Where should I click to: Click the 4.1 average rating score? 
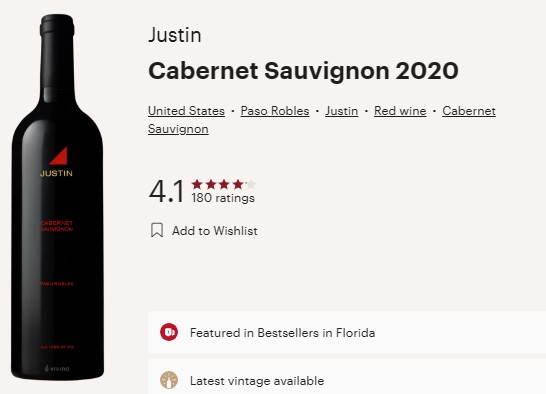click(166, 191)
